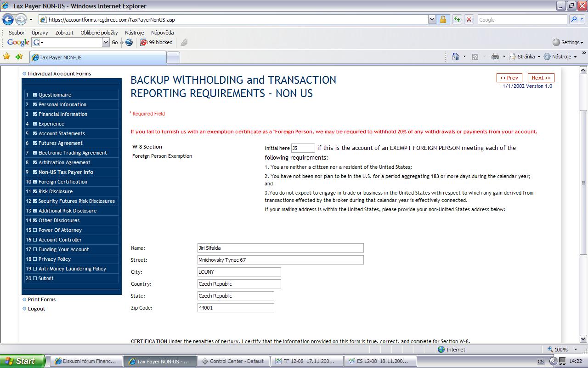Viewport: 588px width, 368px height.
Task: Toggle the Experience checkbox
Action: click(x=35, y=124)
